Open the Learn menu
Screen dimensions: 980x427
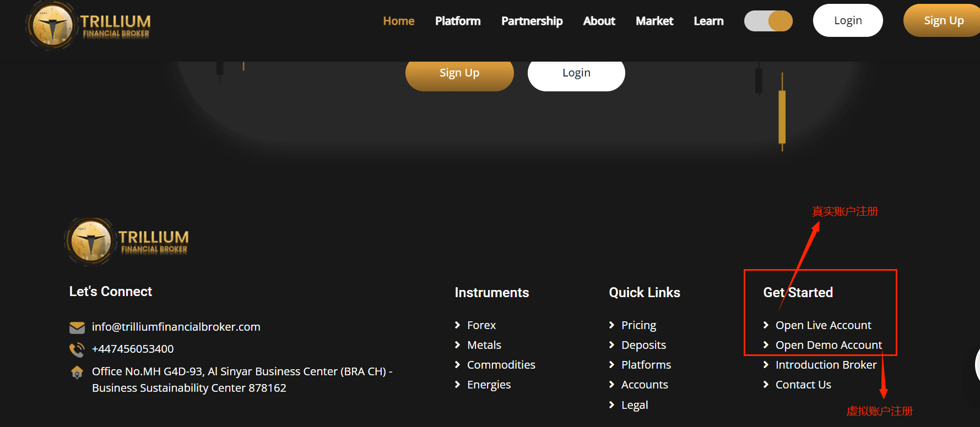[x=708, y=21]
